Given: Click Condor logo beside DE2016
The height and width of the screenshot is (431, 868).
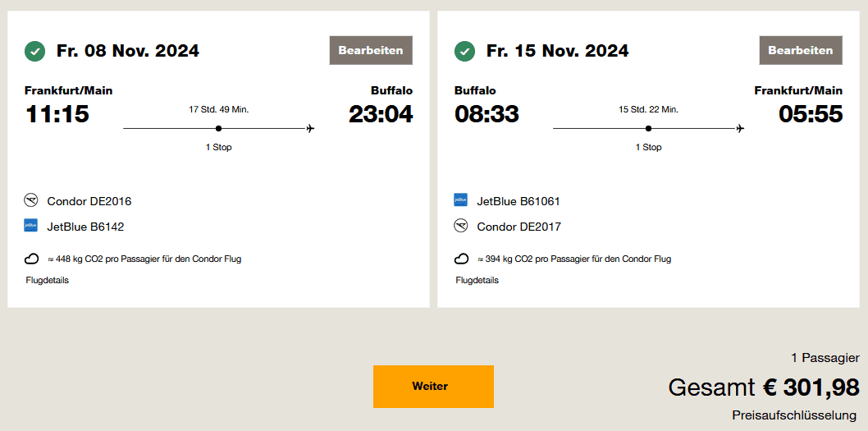Looking at the screenshot, I should pos(32,200).
